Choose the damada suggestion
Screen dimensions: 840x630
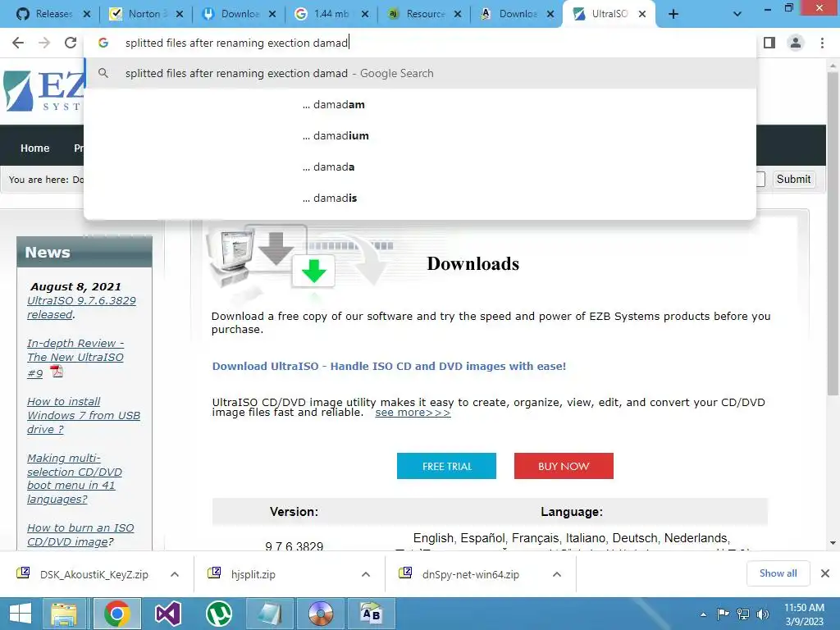tap(420, 167)
